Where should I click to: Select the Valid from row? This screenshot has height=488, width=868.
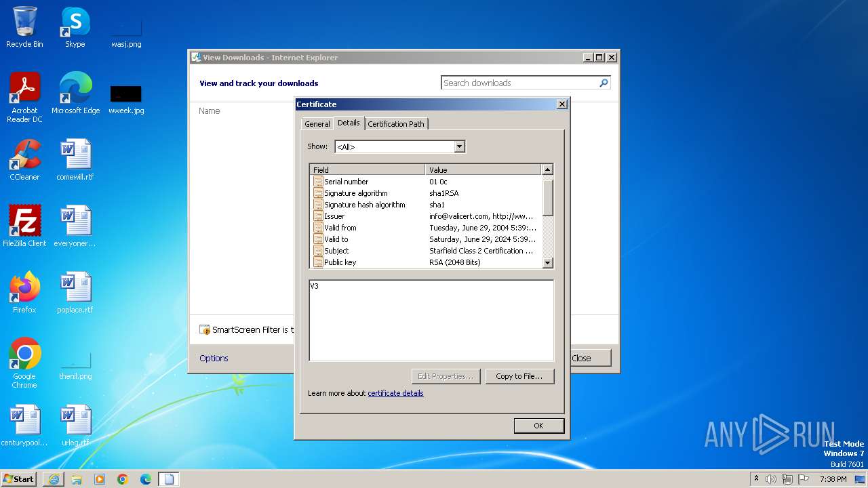click(426, 228)
